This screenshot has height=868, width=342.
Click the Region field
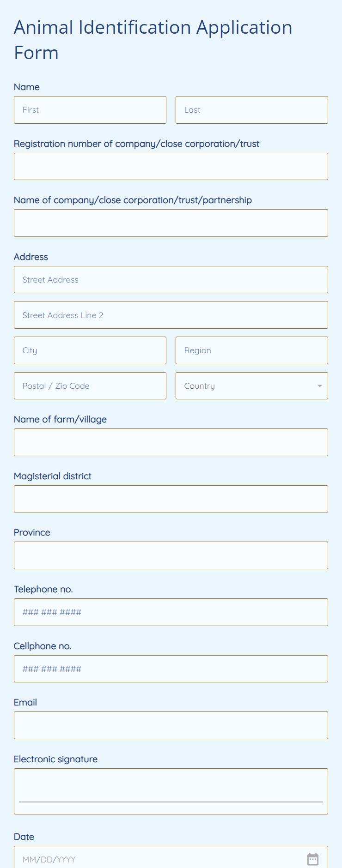point(251,350)
